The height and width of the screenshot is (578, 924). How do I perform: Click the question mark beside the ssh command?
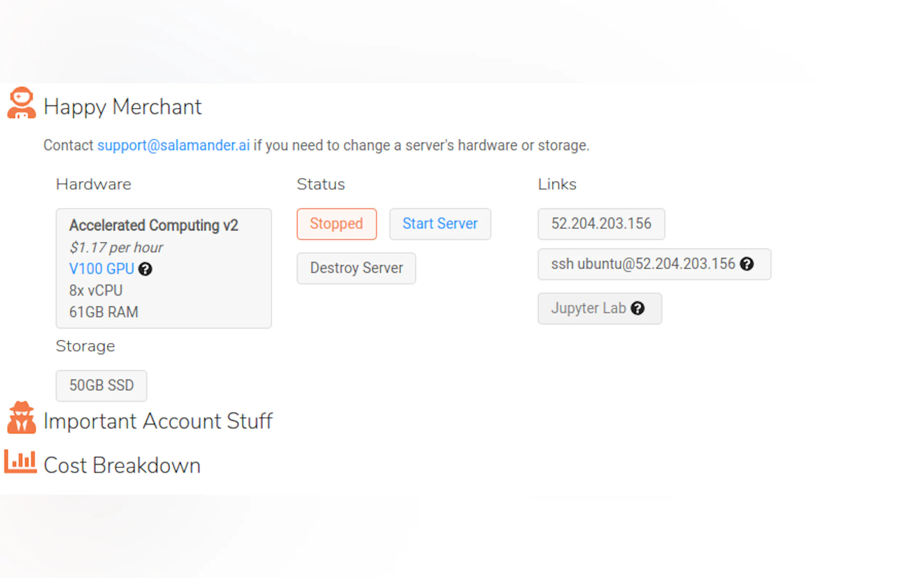point(746,264)
